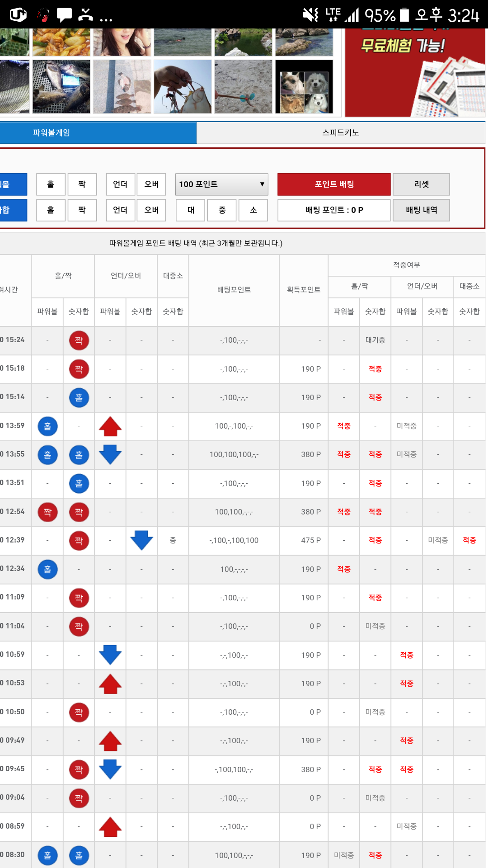Click the 100,100,100,-,- cell in the 13:55 row
Image resolution: width=488 pixels, height=868 pixels.
tap(234, 455)
